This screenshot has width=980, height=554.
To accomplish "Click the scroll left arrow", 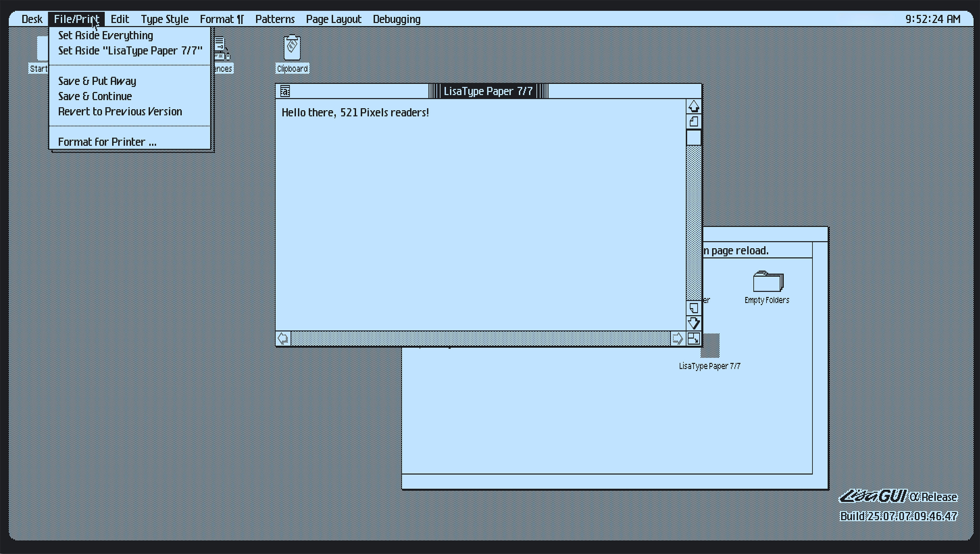I will coord(283,338).
